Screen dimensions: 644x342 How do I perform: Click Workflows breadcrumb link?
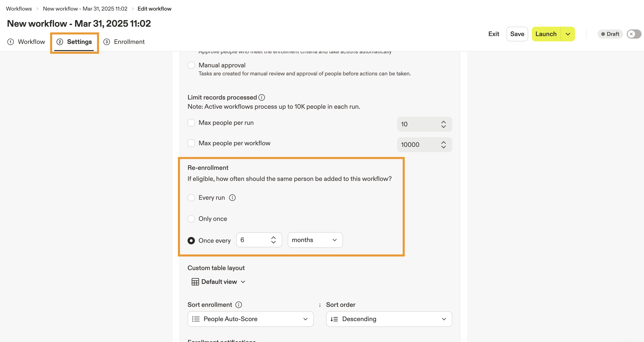(19, 9)
